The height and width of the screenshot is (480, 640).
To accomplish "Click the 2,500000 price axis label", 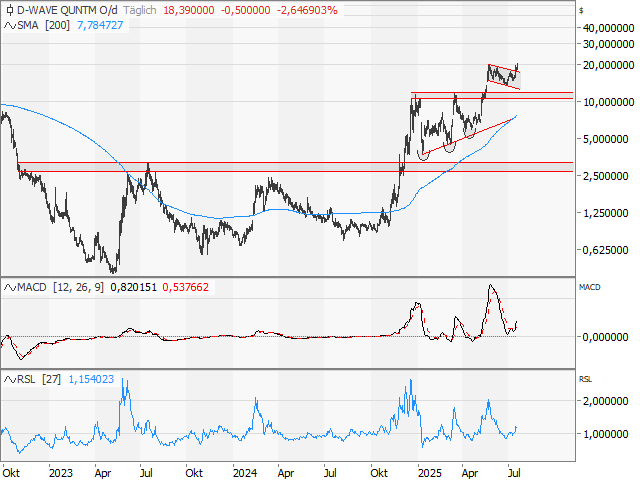I will (x=605, y=176).
